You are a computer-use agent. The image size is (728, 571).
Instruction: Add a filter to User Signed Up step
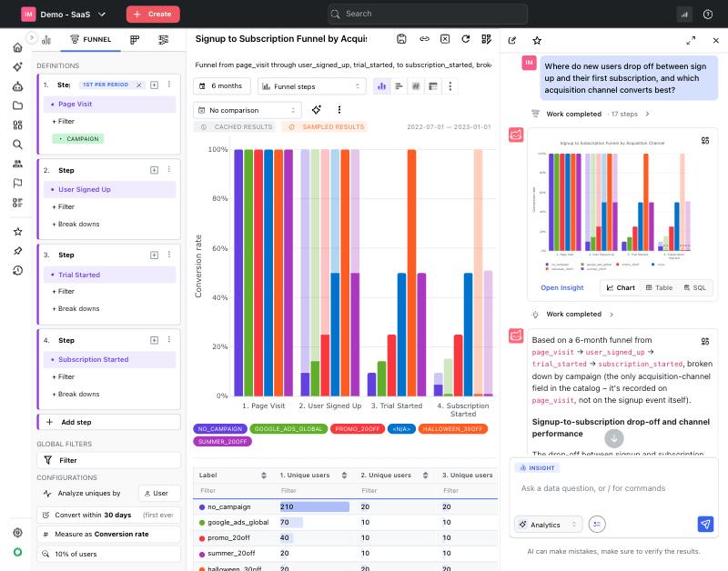pos(63,207)
